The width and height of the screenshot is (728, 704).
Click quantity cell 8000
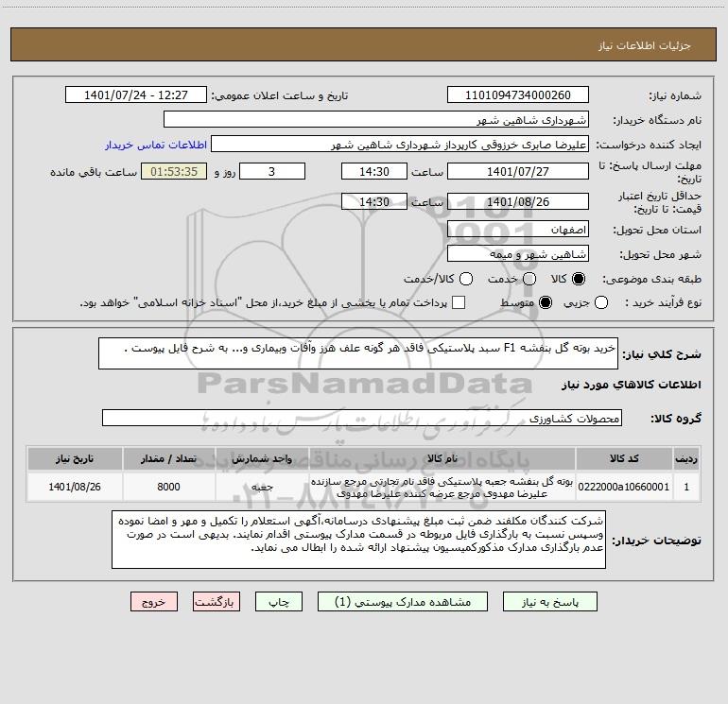[x=168, y=487]
